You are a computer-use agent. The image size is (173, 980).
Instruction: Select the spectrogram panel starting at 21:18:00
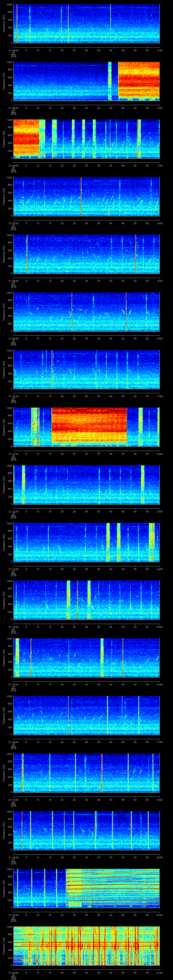87,831
